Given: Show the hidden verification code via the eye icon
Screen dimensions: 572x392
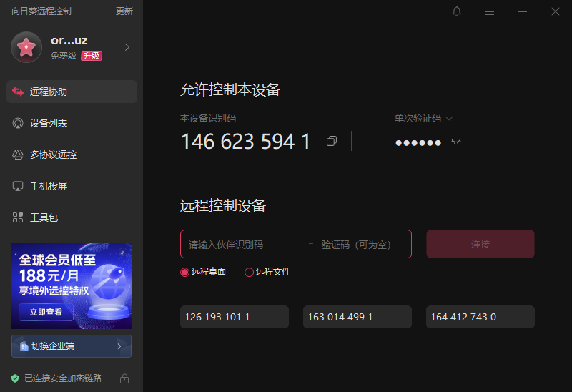Looking at the screenshot, I should (456, 142).
